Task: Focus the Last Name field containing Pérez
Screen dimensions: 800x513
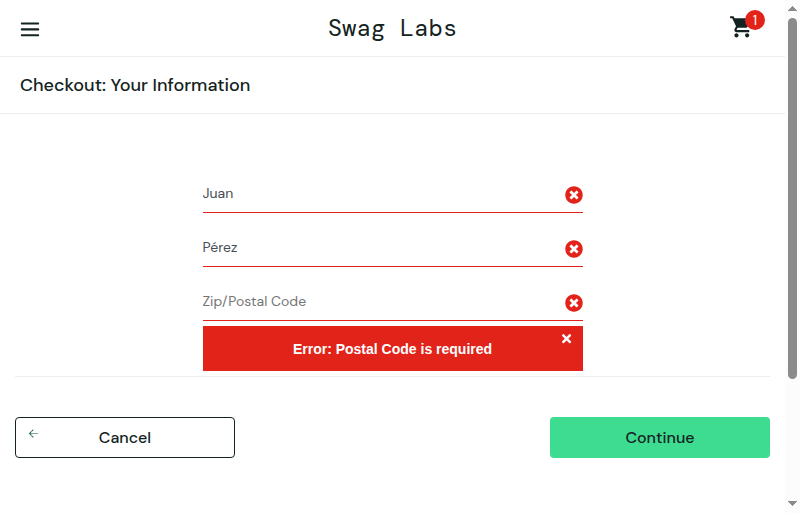Action: [x=393, y=249]
